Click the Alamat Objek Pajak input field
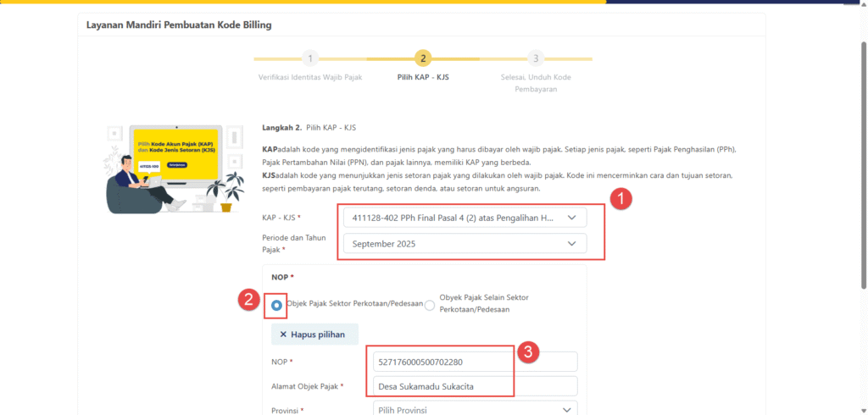Image resolution: width=868 pixels, height=415 pixels. (x=475, y=387)
